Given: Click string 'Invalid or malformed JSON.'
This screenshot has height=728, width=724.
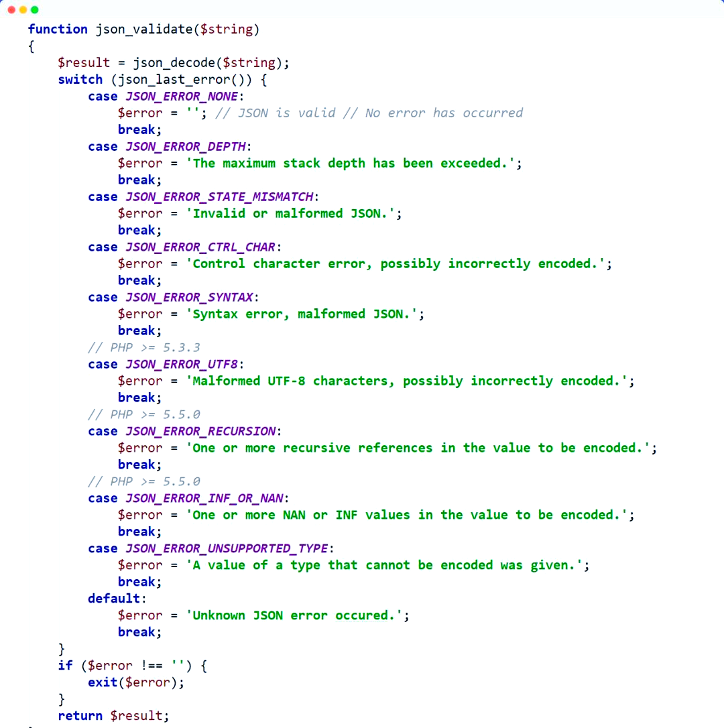Looking at the screenshot, I should [x=291, y=213].
